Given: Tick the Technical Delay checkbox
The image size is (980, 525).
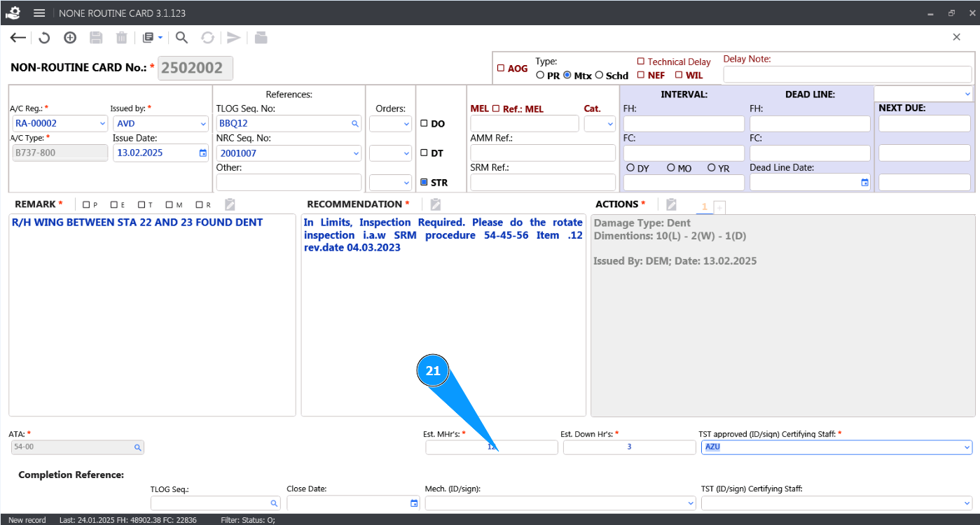Looking at the screenshot, I should [640, 62].
